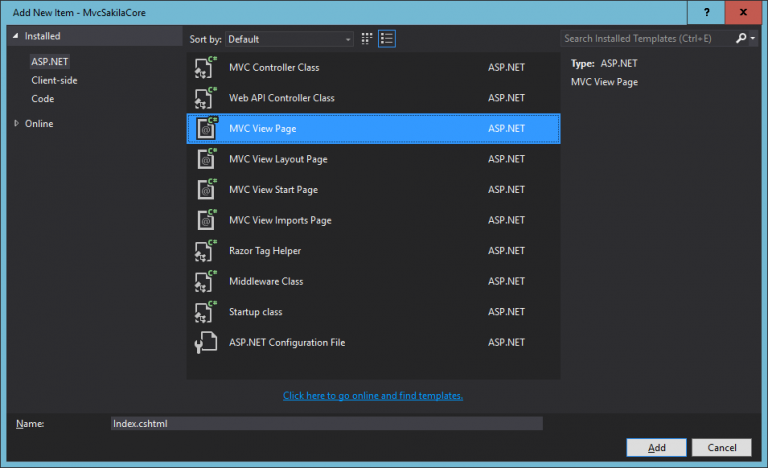This screenshot has height=468, width=768.
Task: Open the Sort by Default dropdown
Action: [x=289, y=39]
